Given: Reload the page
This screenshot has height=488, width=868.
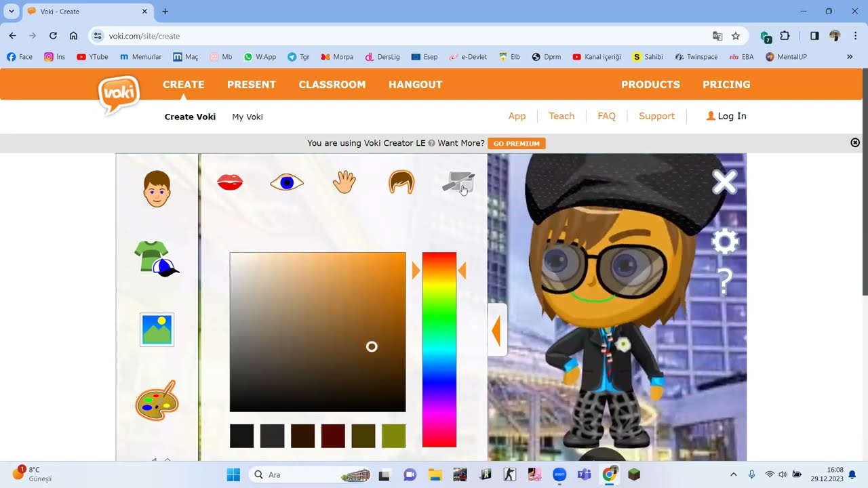Looking at the screenshot, I should (53, 36).
